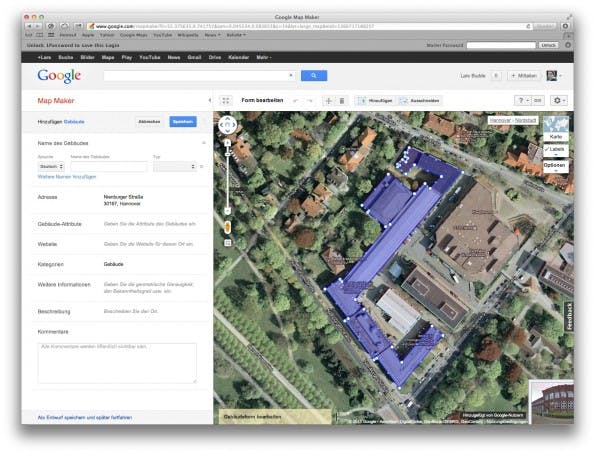The width and height of the screenshot is (595, 454).
Task: Click the Gebäude category link
Action: pyautogui.click(x=74, y=122)
